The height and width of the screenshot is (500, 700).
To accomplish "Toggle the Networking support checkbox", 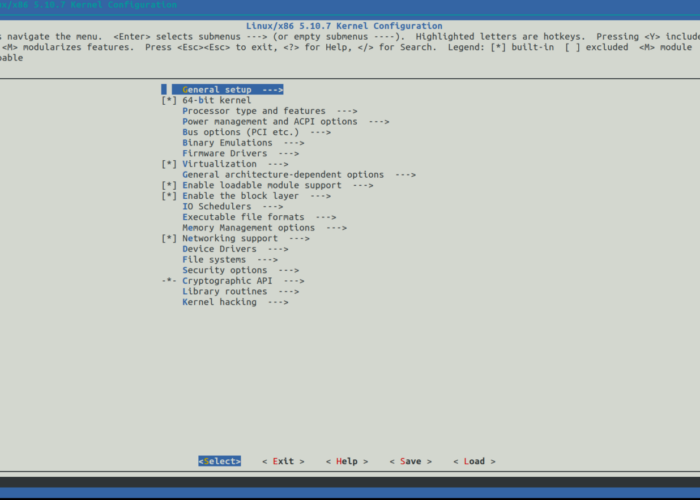I will [168, 239].
